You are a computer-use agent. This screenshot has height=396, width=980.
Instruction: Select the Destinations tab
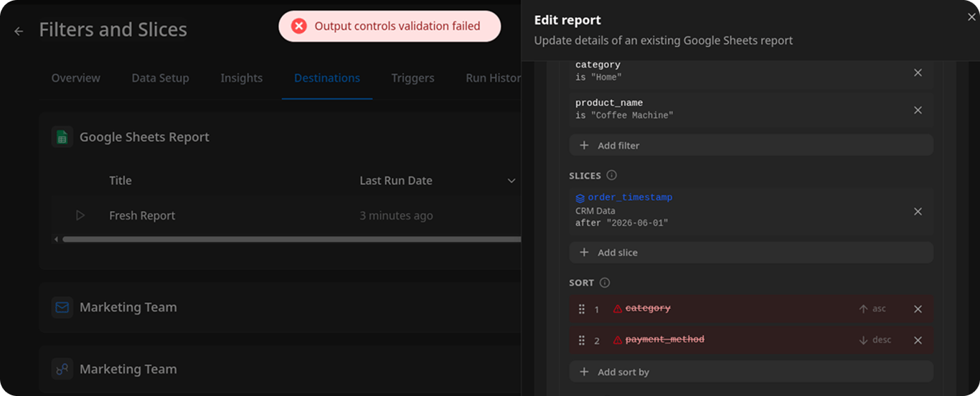327,78
